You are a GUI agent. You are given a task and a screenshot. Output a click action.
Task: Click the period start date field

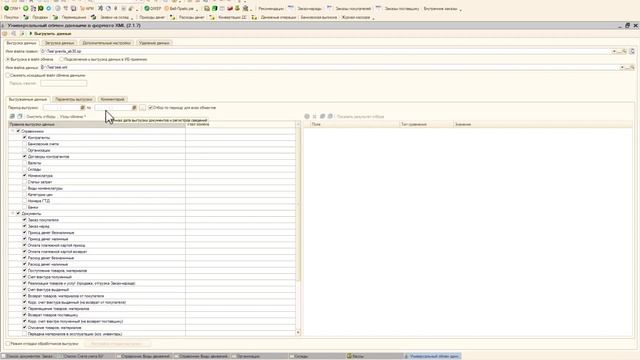coord(62,108)
